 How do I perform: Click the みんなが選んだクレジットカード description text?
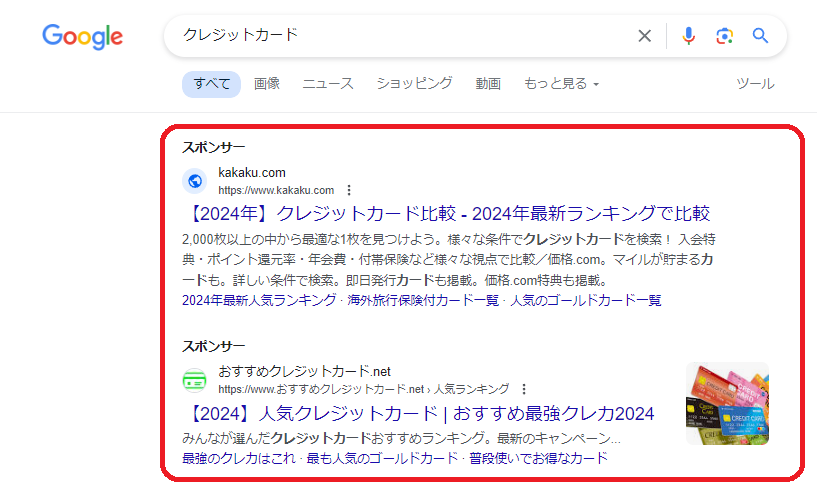pos(401,438)
